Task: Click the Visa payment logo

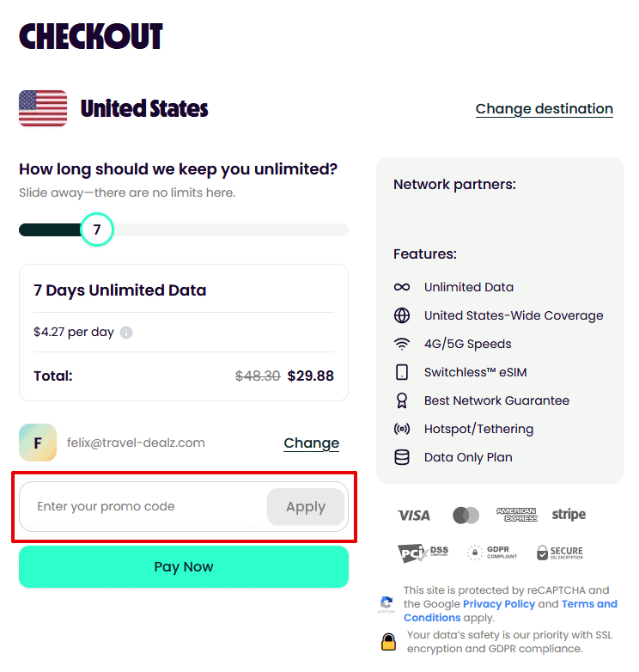Action: click(414, 516)
